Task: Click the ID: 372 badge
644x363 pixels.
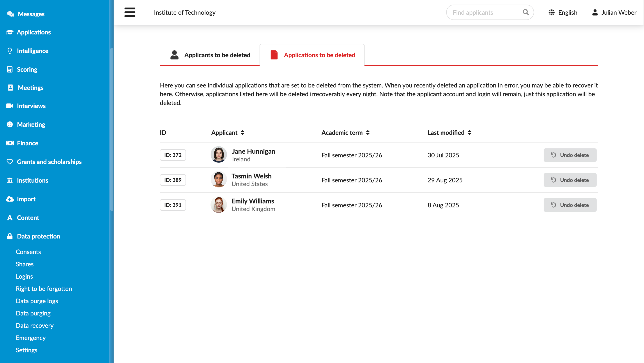Action: point(173,155)
